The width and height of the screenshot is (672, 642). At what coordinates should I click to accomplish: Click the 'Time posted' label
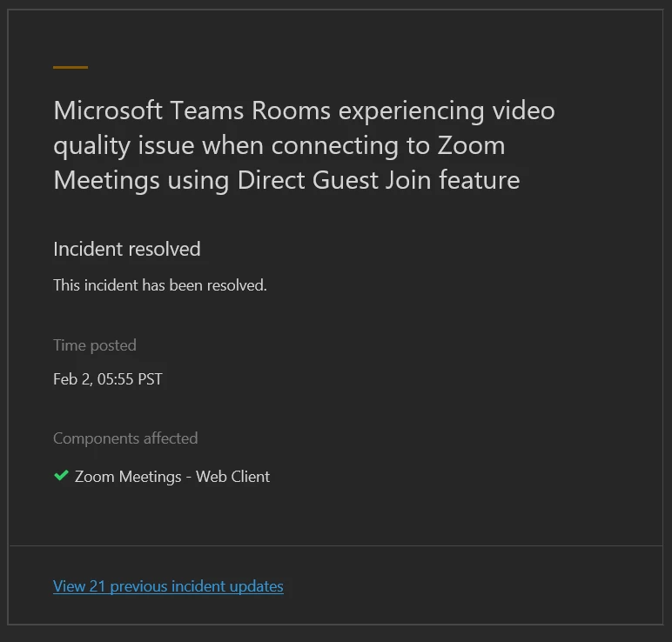pyautogui.click(x=95, y=345)
